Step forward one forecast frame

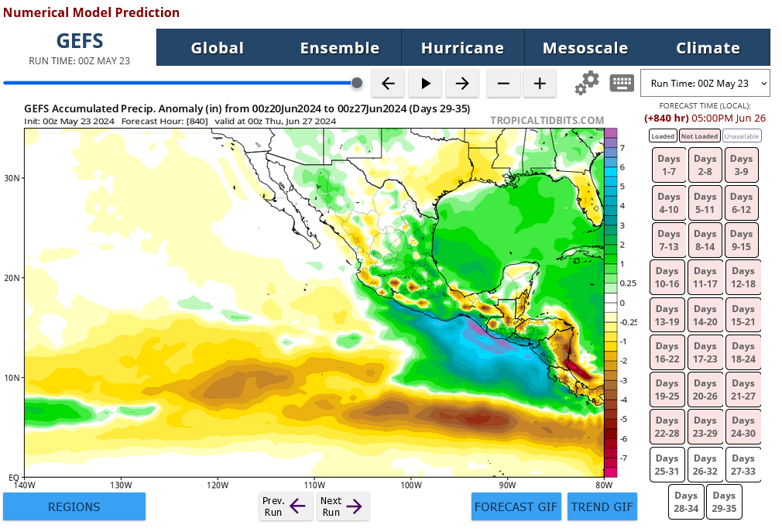pyautogui.click(x=461, y=84)
